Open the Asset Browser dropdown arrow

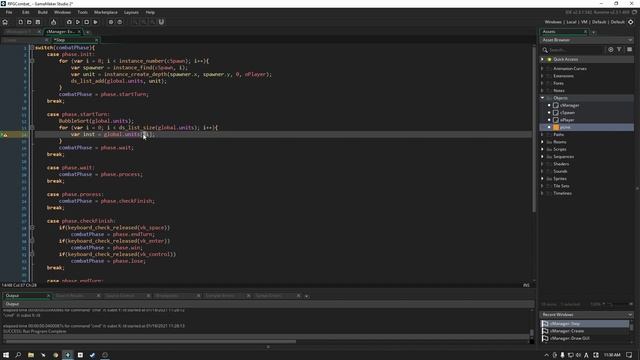(630, 40)
